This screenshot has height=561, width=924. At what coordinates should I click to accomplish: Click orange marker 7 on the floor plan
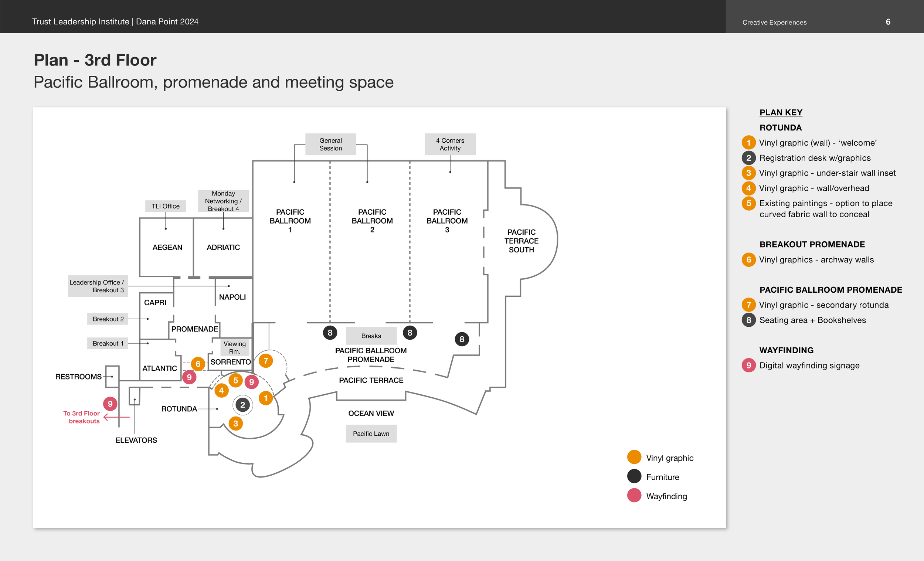pyautogui.click(x=266, y=361)
